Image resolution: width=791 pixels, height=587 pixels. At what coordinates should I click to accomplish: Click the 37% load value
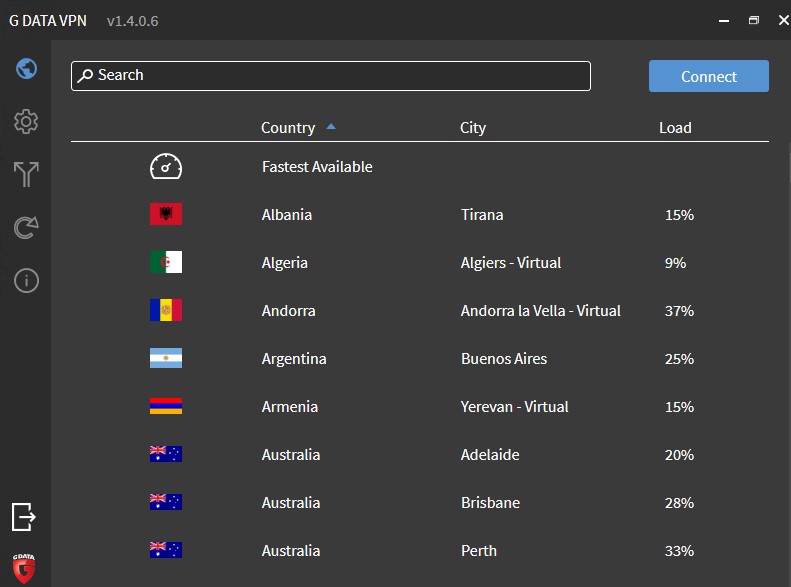tap(679, 311)
